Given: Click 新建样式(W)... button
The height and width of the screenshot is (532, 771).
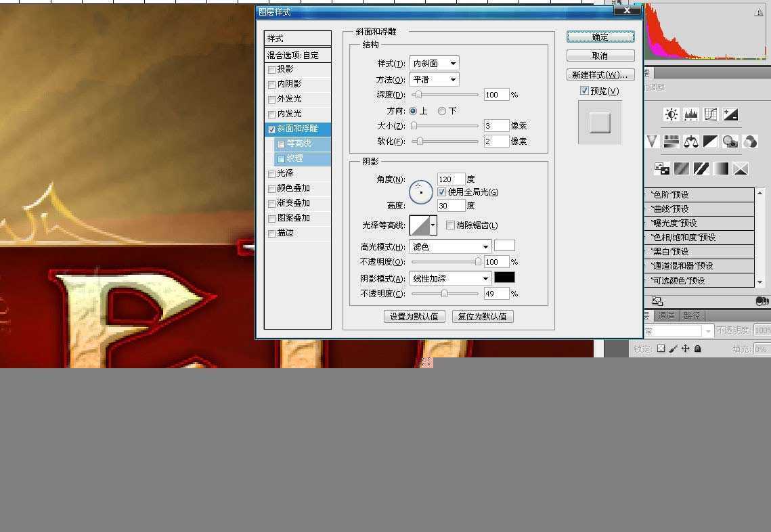Looking at the screenshot, I should pos(600,74).
